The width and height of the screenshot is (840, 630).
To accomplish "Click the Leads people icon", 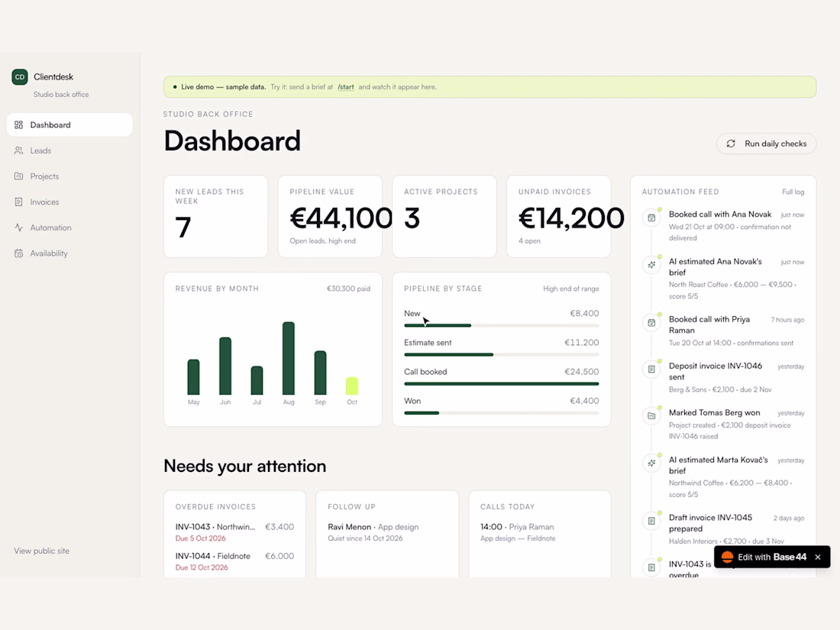I will pos(19,150).
